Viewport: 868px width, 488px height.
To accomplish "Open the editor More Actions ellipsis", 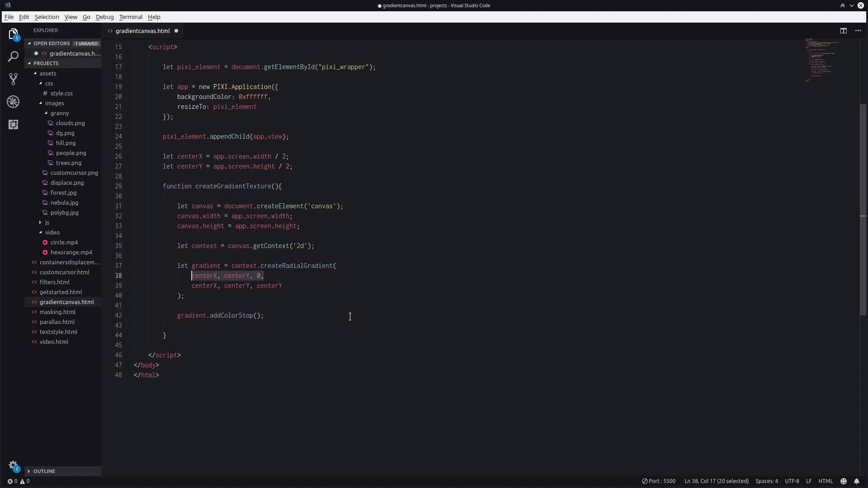I will [x=858, y=31].
